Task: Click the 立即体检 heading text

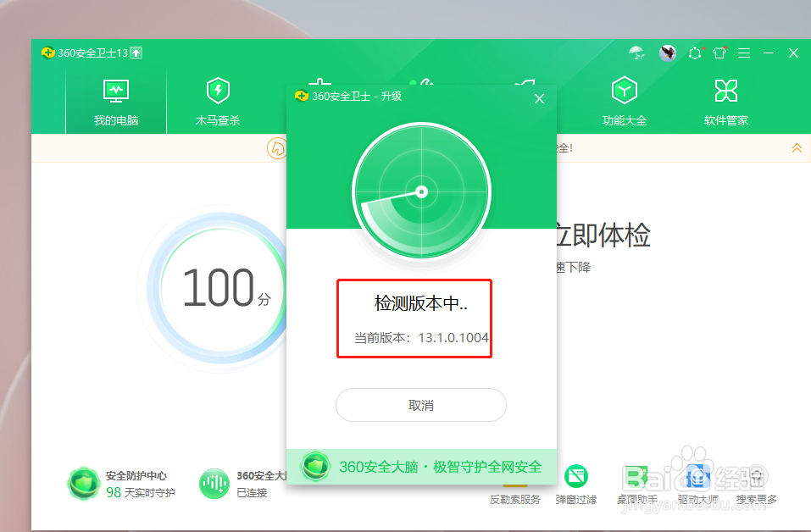Action: pyautogui.click(x=603, y=235)
